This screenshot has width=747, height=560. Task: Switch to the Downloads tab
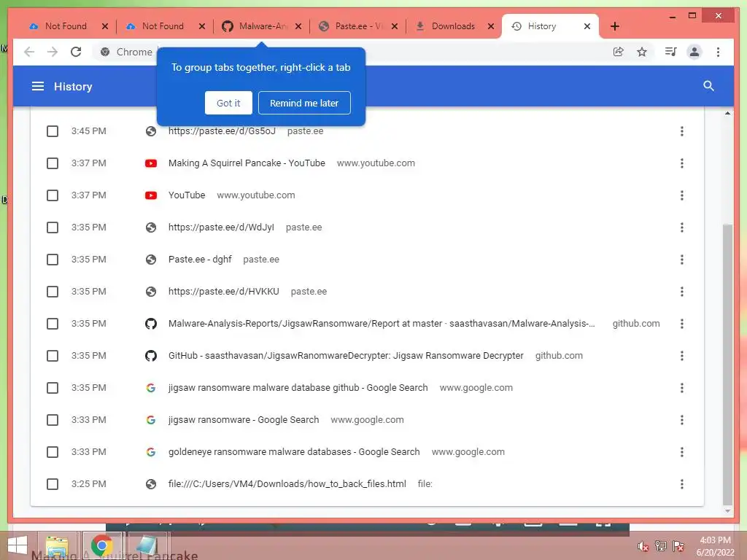coord(452,26)
